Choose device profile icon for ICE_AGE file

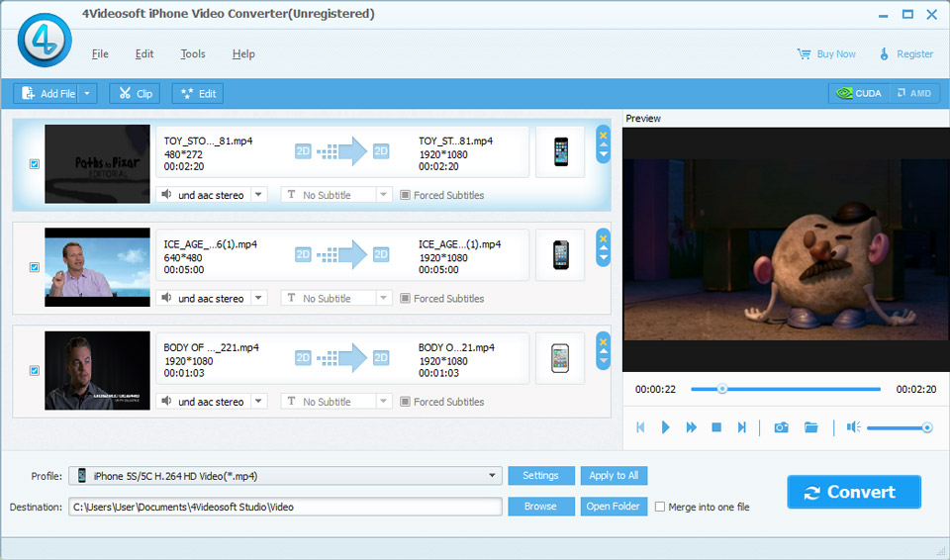[x=560, y=254]
